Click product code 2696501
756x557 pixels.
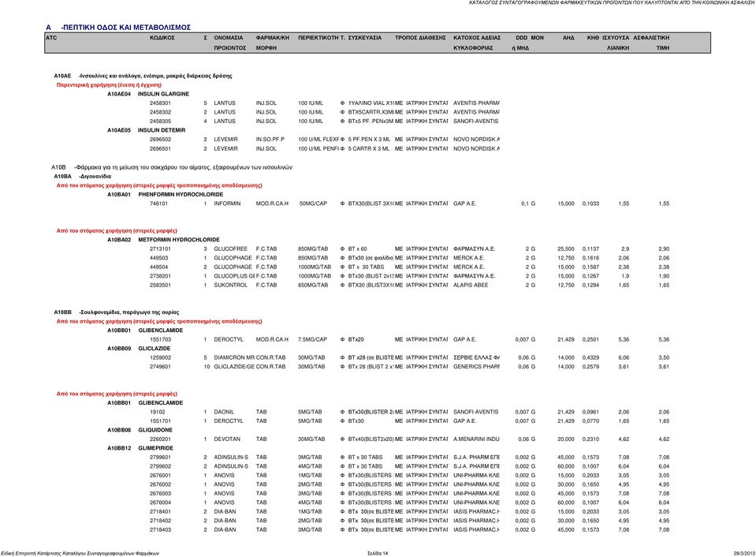click(x=160, y=148)
